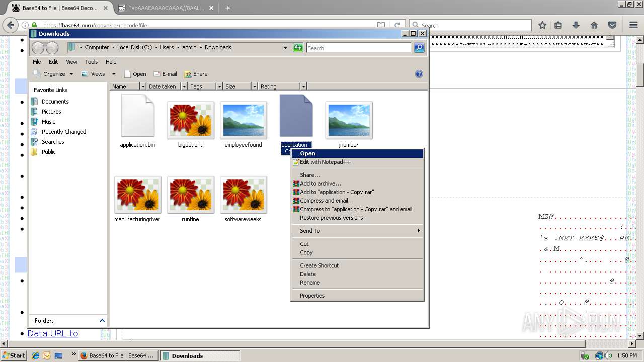Select application.bin file icon
The image size is (644, 362).
[x=137, y=116]
